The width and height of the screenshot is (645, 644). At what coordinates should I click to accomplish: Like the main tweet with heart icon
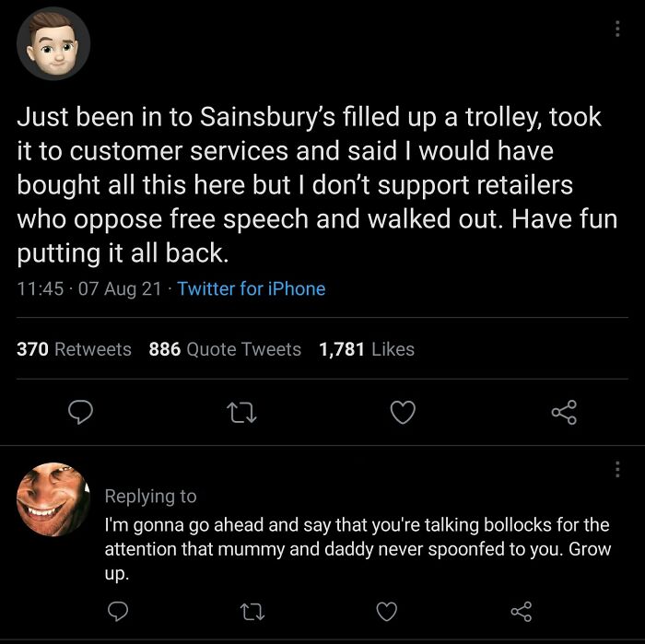click(x=402, y=414)
